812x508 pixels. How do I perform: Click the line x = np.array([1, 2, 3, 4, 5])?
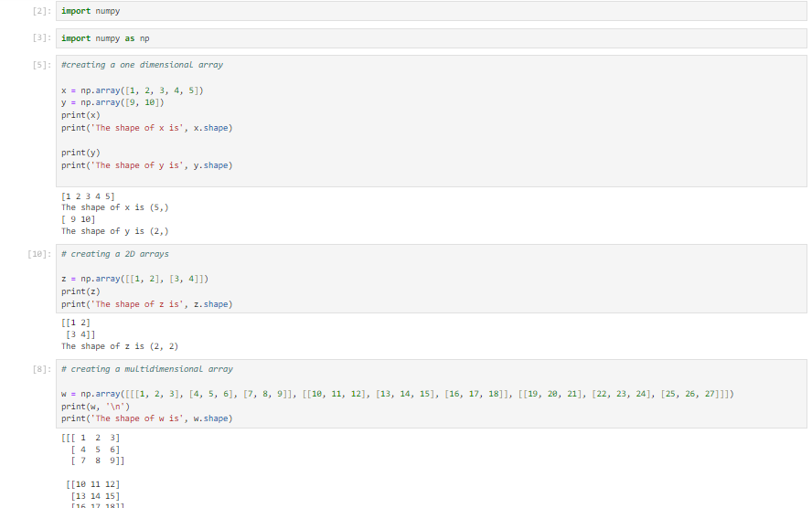point(132,90)
